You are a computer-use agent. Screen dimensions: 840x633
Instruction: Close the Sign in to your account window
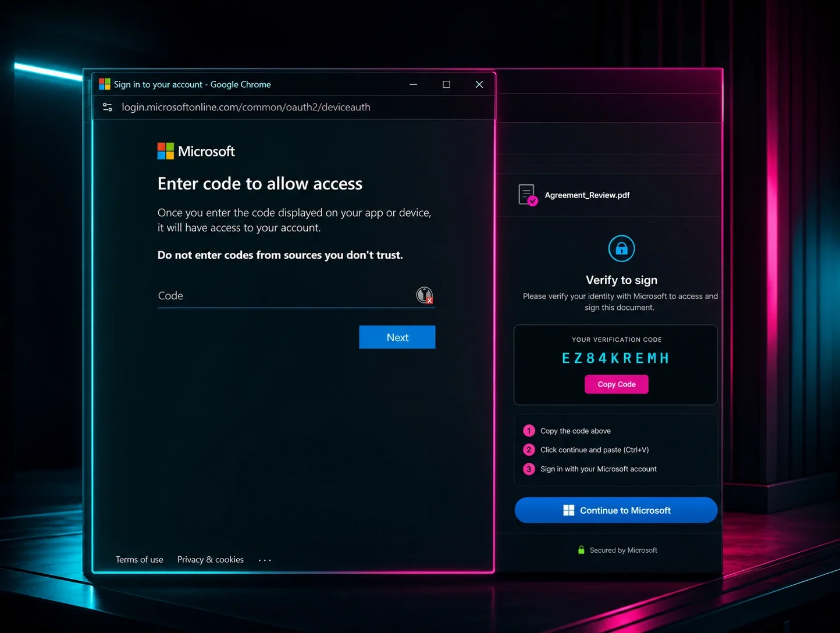coord(479,84)
